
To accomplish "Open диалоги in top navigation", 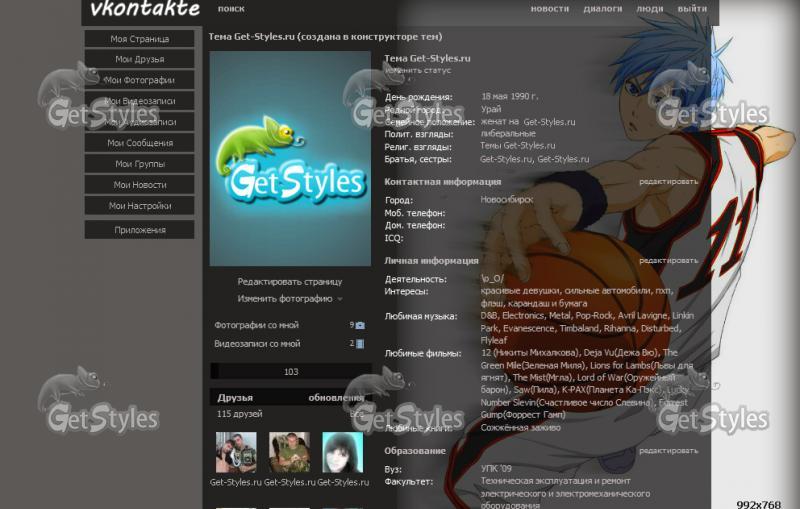I will pyautogui.click(x=603, y=9).
